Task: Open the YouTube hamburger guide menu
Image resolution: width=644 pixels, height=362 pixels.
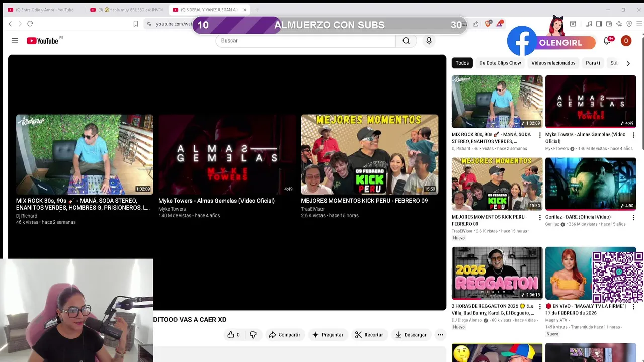Action: click(15, 41)
